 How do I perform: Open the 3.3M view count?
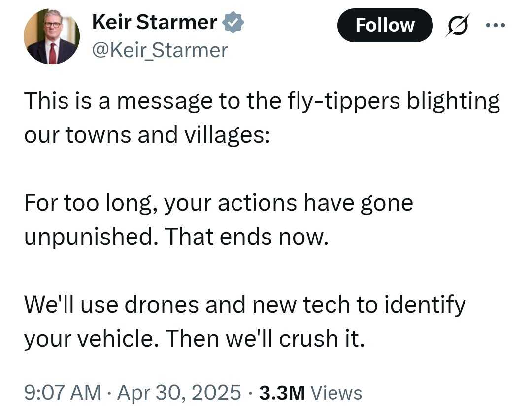pos(282,393)
